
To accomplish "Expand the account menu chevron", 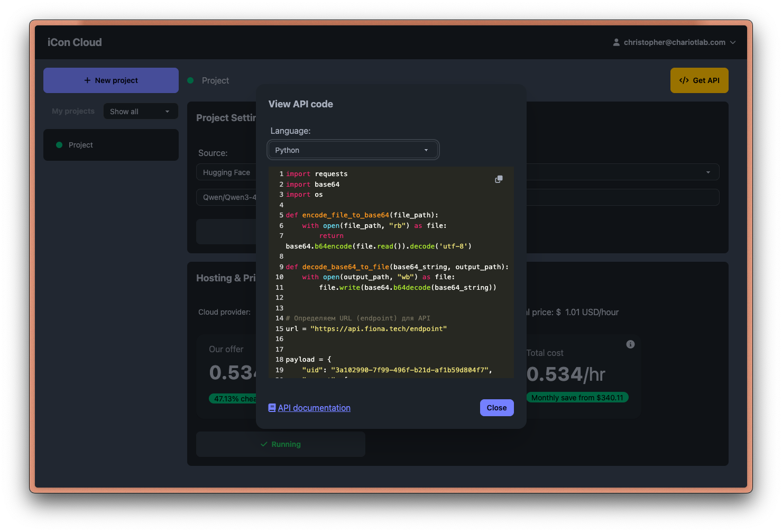I will pos(733,42).
